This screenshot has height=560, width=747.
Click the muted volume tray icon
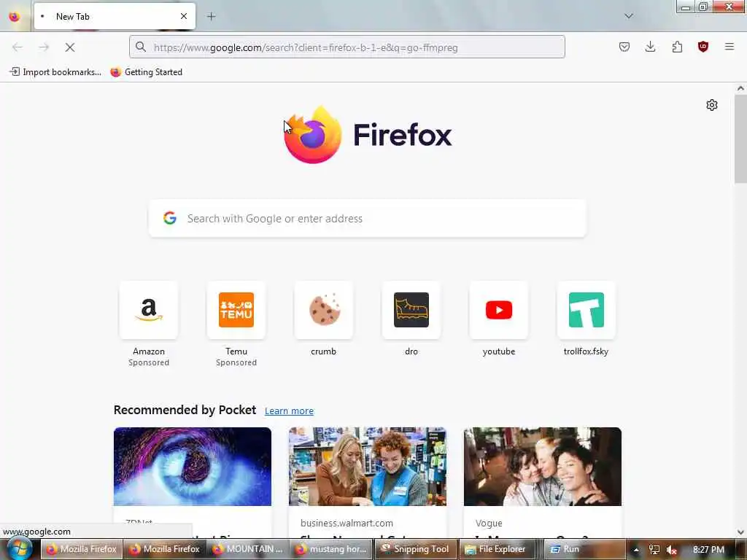pos(672,550)
